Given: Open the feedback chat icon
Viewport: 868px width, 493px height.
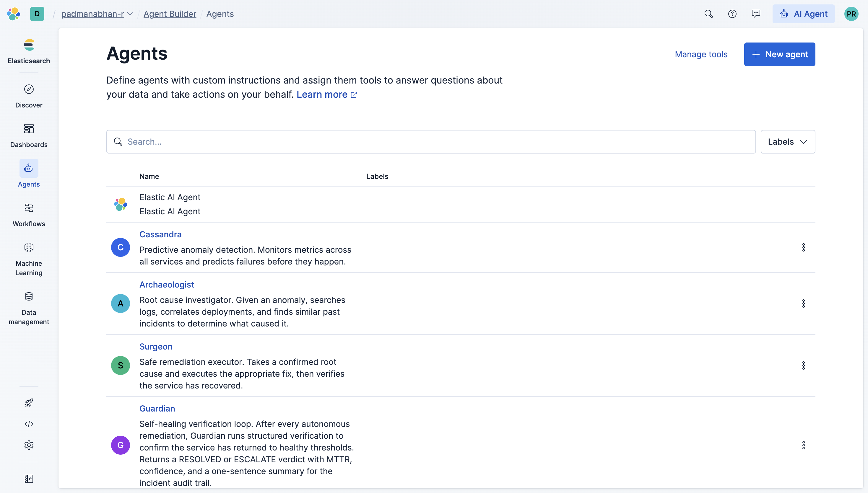Looking at the screenshot, I should [756, 14].
